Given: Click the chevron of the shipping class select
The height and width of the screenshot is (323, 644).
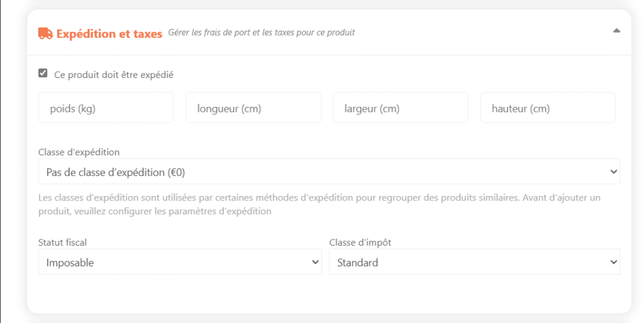Looking at the screenshot, I should coord(614,172).
